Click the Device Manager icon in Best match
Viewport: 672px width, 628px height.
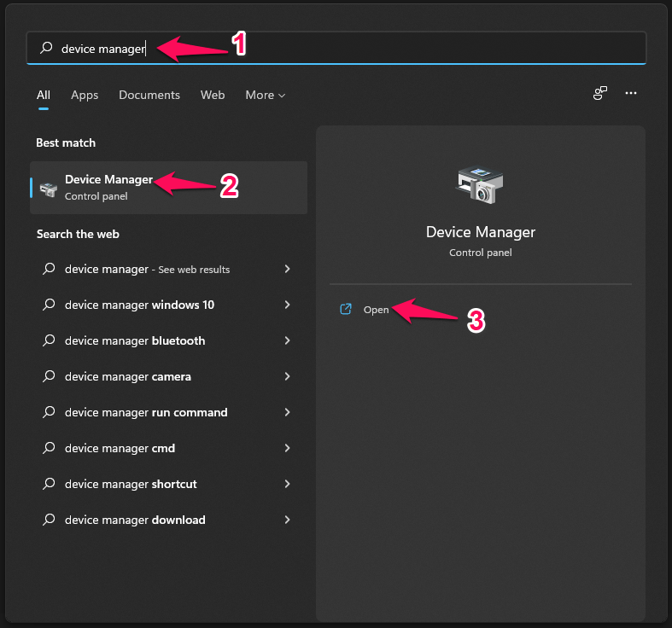pyautogui.click(x=48, y=188)
